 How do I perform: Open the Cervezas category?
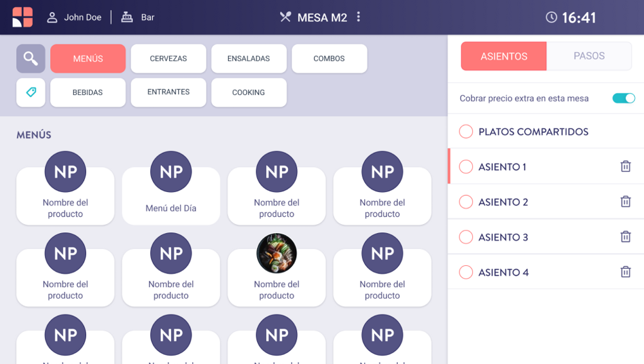pyautogui.click(x=168, y=58)
